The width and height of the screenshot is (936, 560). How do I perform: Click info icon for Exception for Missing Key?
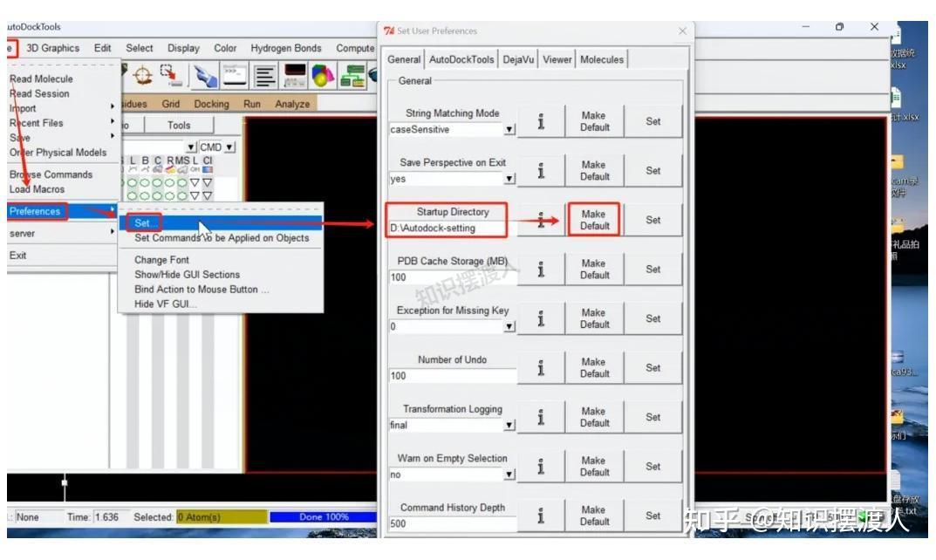pyautogui.click(x=541, y=318)
